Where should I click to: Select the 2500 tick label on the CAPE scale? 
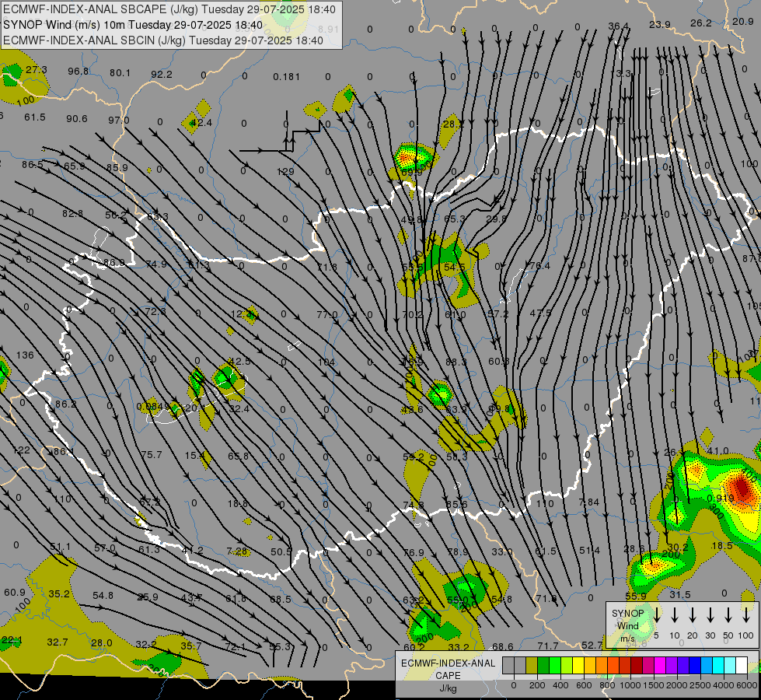tap(700, 685)
